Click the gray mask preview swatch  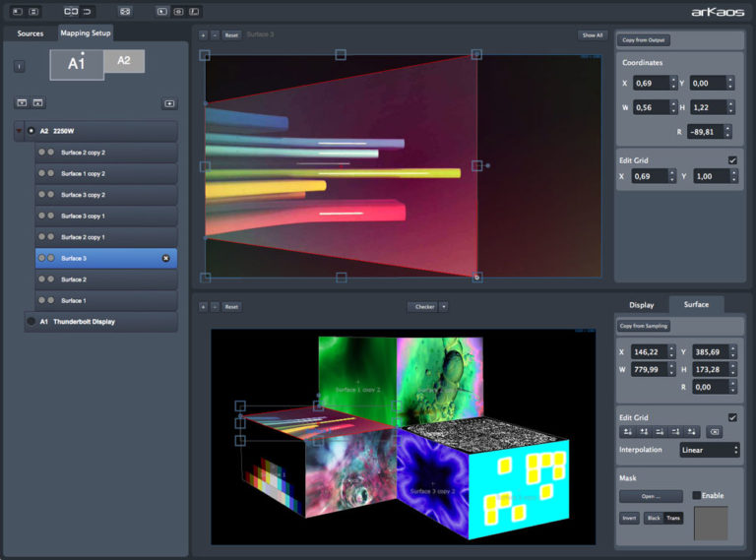[x=711, y=523]
